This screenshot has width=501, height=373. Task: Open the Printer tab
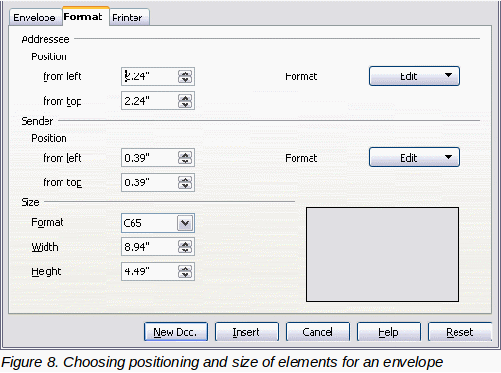tap(129, 17)
